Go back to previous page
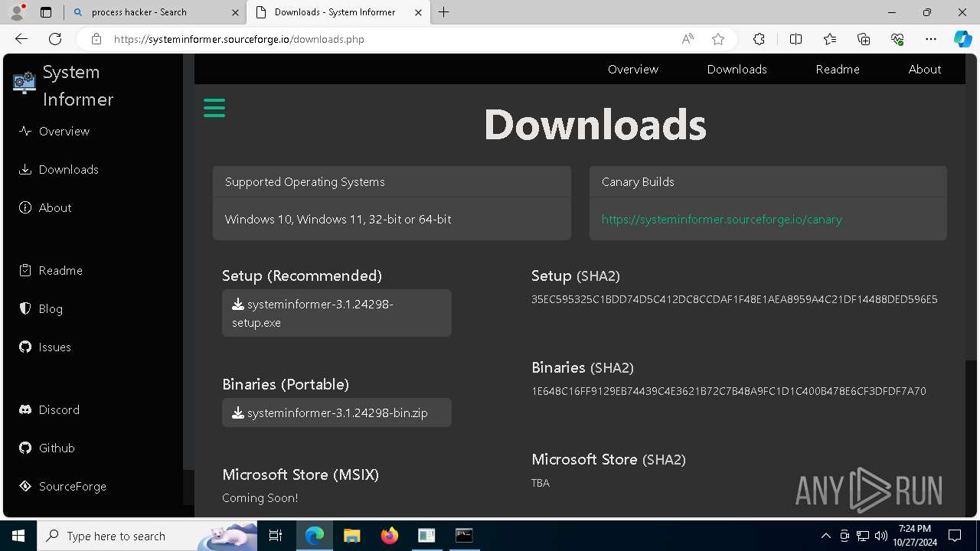The image size is (980, 551). pyautogui.click(x=21, y=39)
